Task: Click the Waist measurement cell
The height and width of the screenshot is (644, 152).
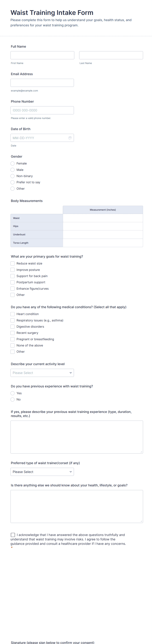Action: coord(103,218)
